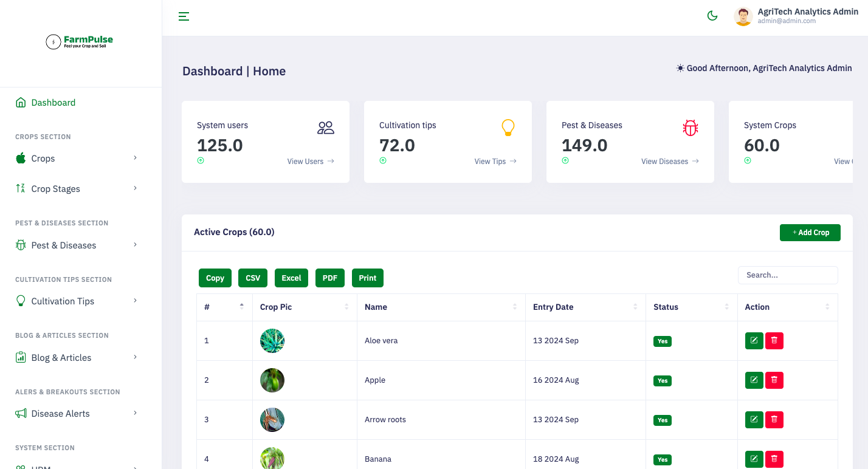Click the Pest & Diseases bug icon card
Screen dimensions: 868x469
coord(691,128)
